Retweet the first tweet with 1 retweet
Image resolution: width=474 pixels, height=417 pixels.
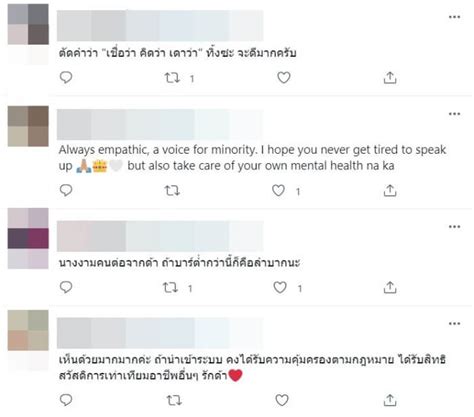coord(172,78)
